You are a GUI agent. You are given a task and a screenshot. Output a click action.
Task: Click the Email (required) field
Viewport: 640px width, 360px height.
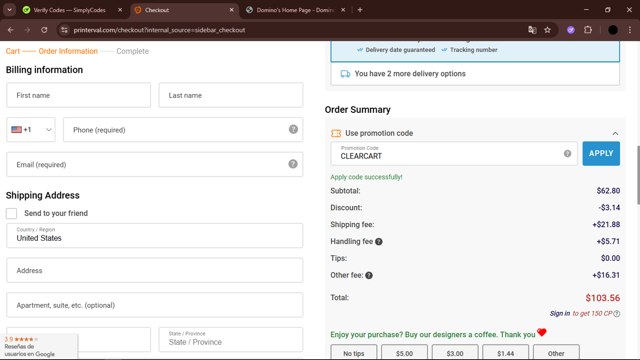[x=155, y=164]
